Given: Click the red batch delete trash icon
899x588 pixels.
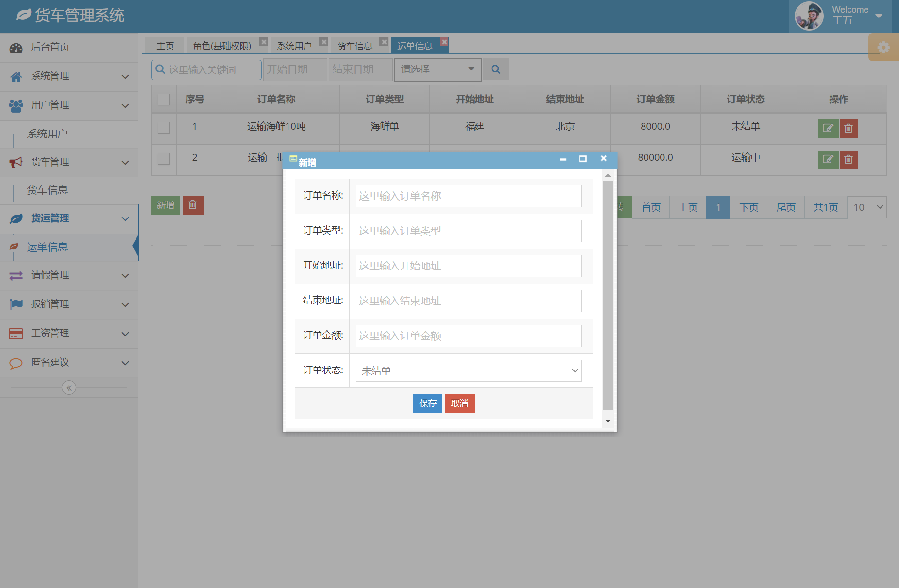Looking at the screenshot, I should [193, 205].
